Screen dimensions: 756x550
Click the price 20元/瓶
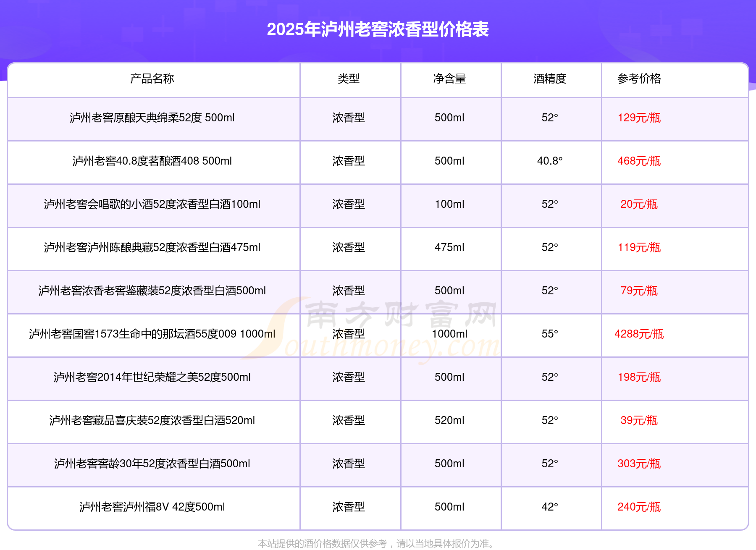coord(639,204)
